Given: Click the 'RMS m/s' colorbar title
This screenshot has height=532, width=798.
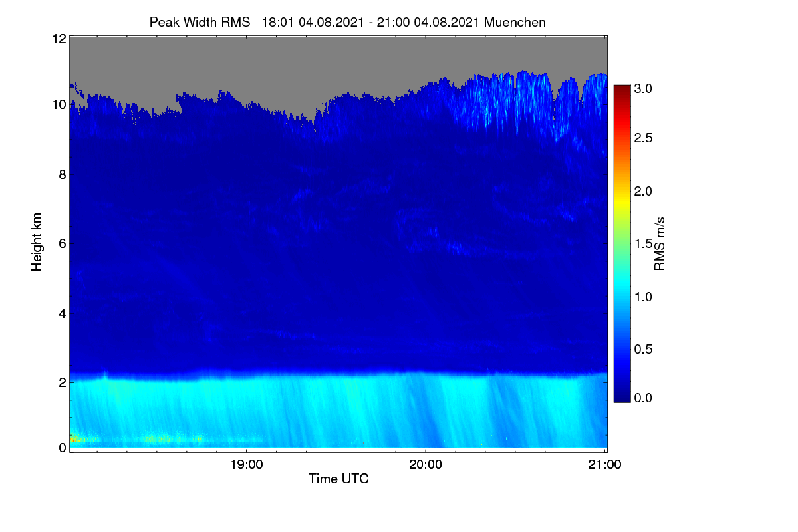Looking at the screenshot, I should point(659,243).
